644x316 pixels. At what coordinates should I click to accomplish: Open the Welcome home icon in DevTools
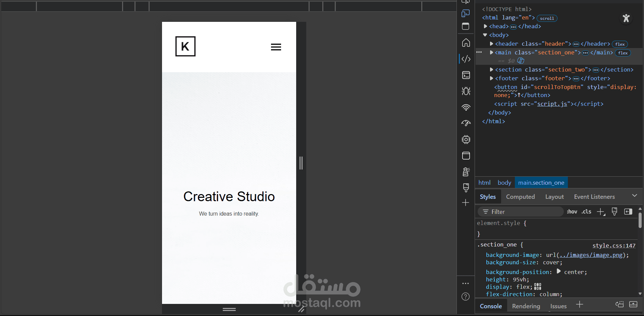(x=466, y=43)
